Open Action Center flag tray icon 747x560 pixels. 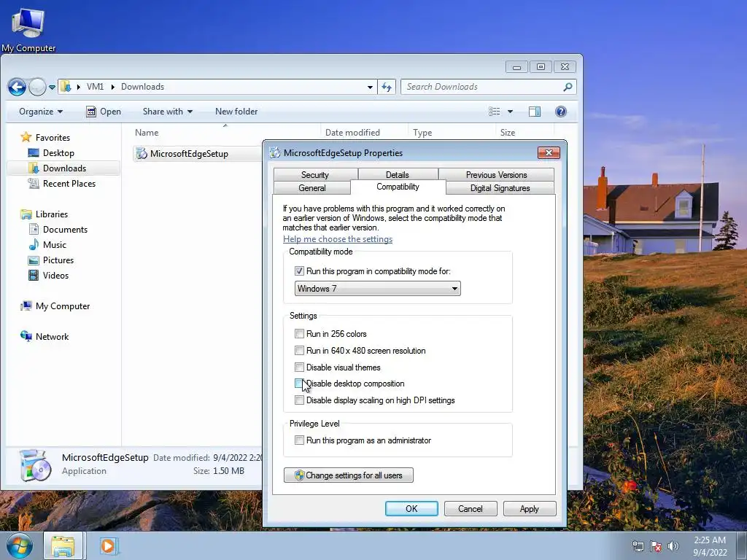point(656,546)
